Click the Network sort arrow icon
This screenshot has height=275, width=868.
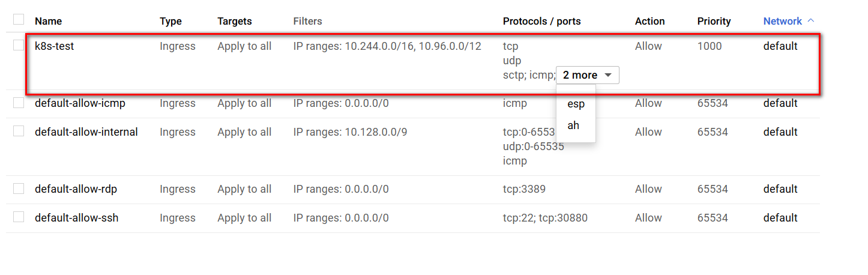click(x=811, y=20)
